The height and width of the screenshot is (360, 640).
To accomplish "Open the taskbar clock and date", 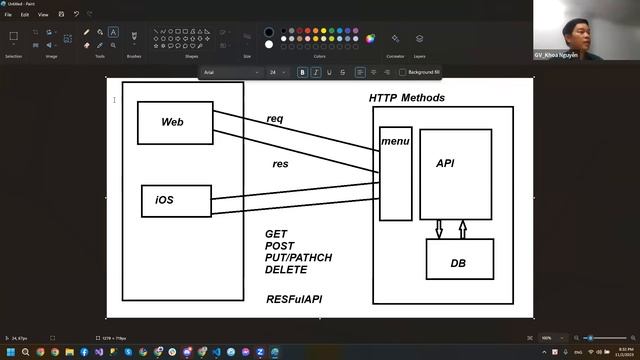I will click(625, 352).
